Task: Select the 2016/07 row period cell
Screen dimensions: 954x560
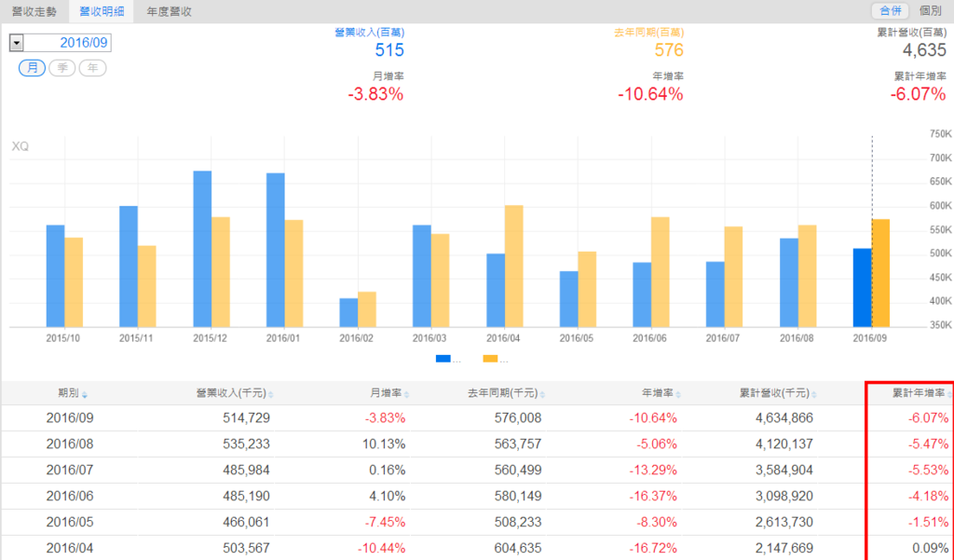Action: [70, 470]
